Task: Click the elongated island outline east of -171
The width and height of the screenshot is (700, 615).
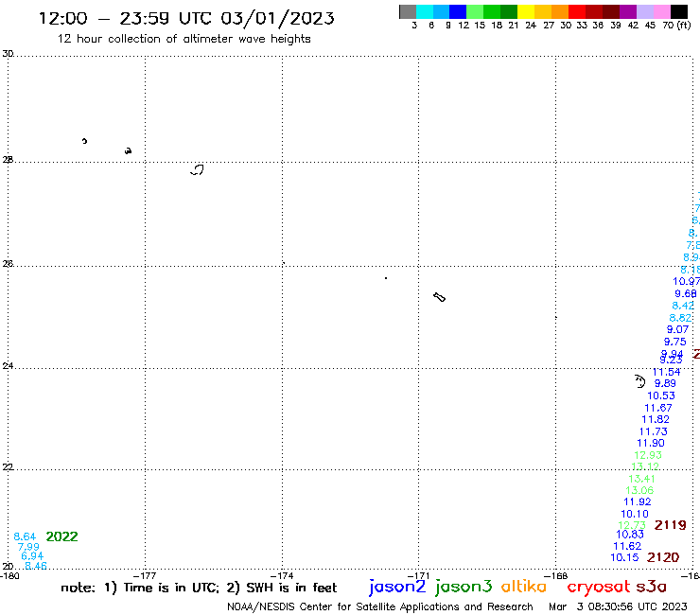Action: tap(439, 297)
